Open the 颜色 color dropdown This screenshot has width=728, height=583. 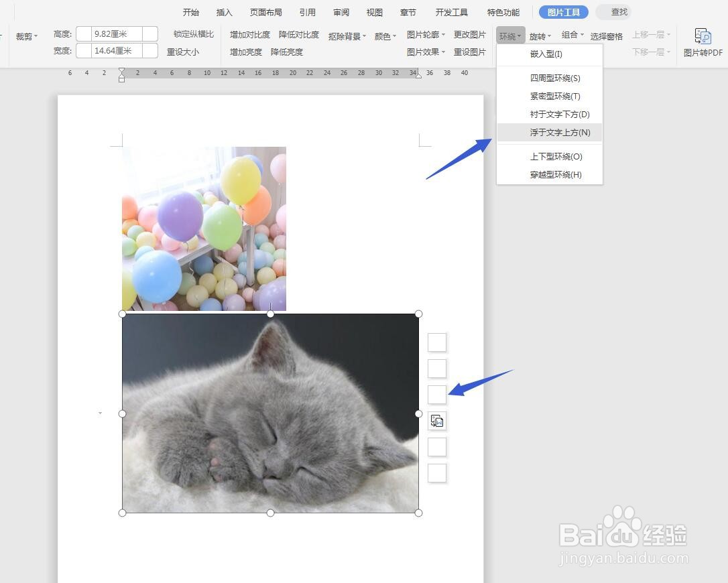pos(382,36)
